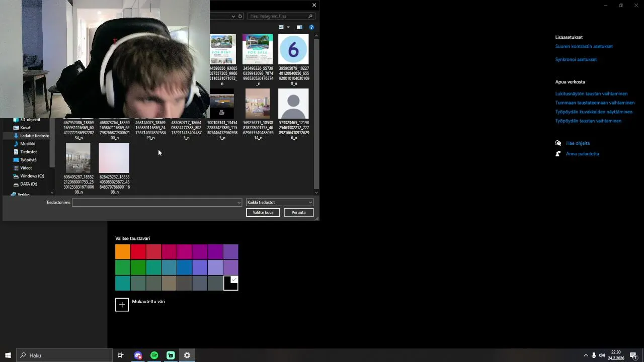Pick the selected black background swatch
The image size is (644, 362).
coord(231,283)
